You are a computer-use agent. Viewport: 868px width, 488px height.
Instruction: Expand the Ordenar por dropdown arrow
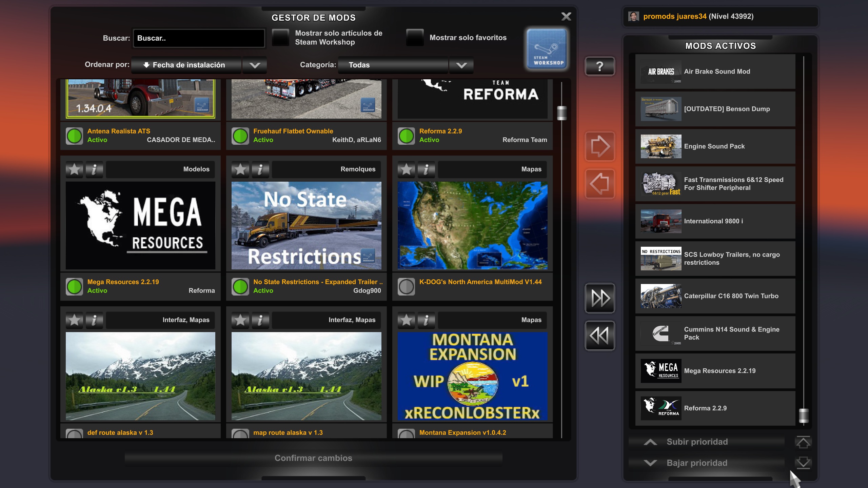pos(255,65)
